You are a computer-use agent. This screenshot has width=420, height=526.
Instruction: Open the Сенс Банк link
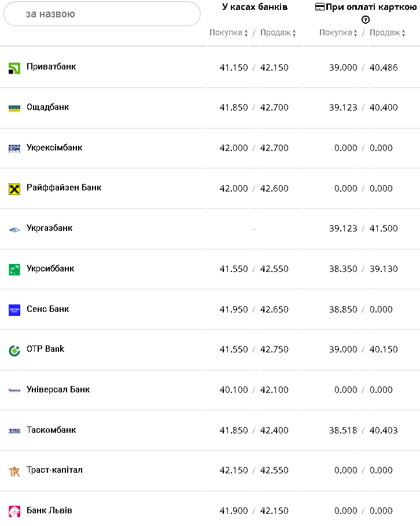point(48,309)
